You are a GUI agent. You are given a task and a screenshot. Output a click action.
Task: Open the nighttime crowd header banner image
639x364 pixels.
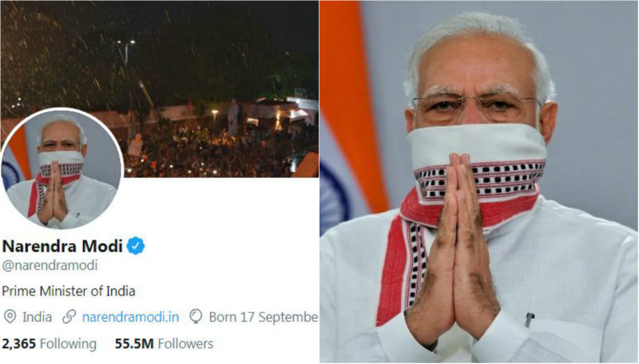[x=159, y=89]
